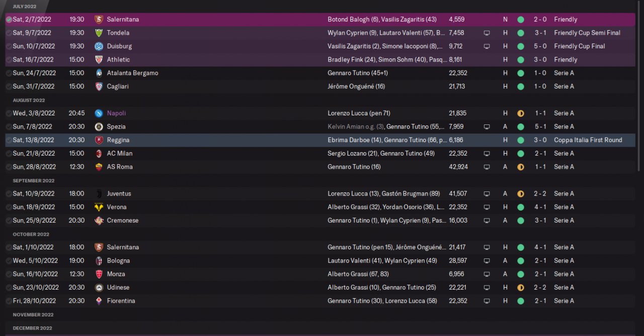
Task: Select the DECEMBER 2022 month header
Action: 33,328
